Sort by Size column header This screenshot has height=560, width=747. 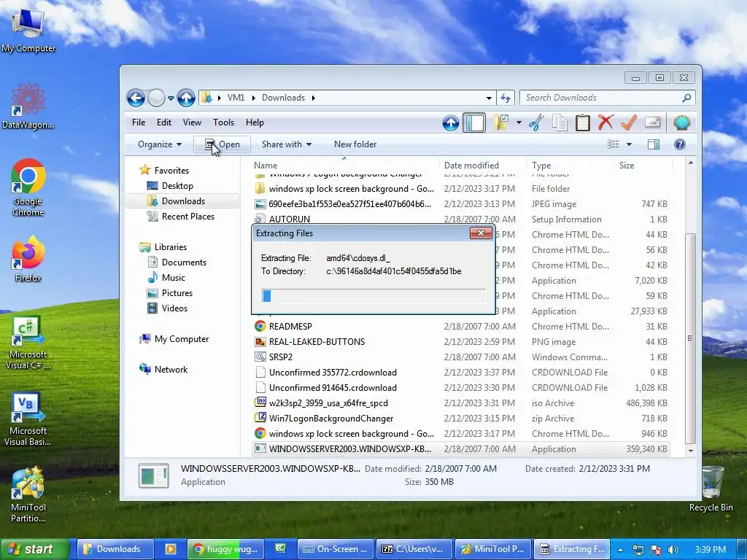click(643, 166)
